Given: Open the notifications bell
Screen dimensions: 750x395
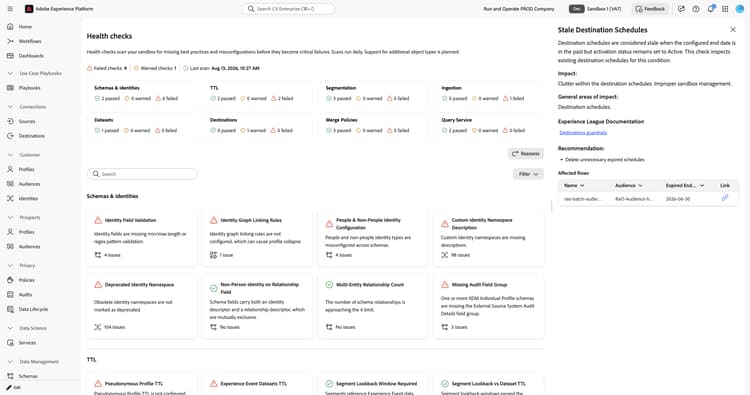Looking at the screenshot, I should tap(711, 9).
